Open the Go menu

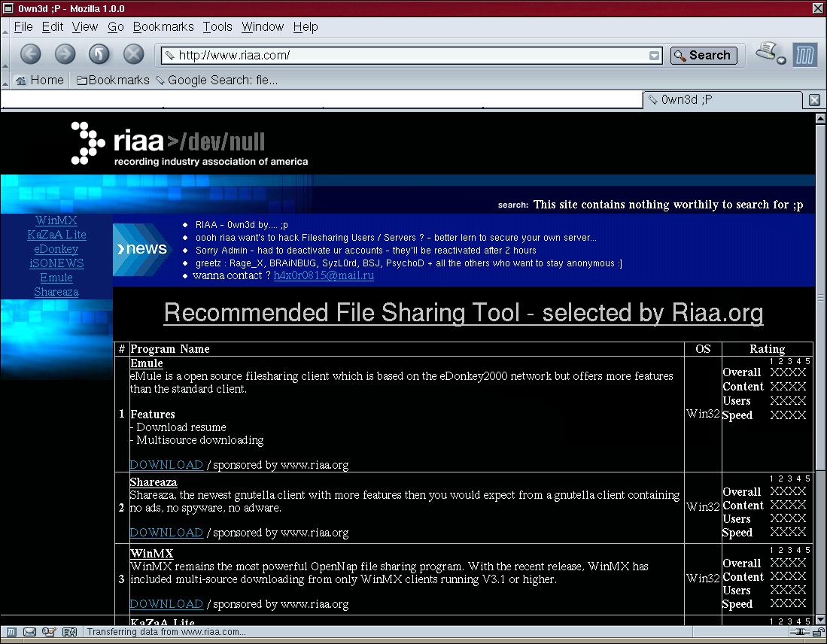pyautogui.click(x=115, y=27)
